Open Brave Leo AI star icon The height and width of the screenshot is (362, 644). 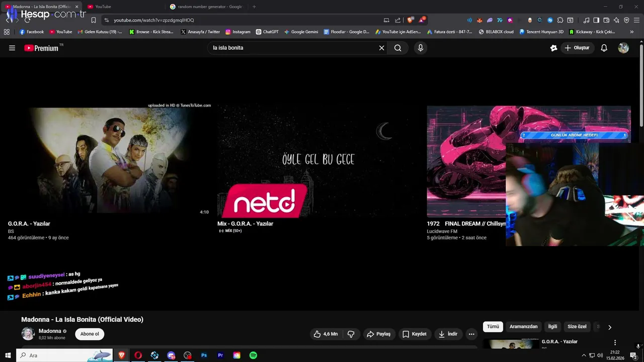[616, 20]
